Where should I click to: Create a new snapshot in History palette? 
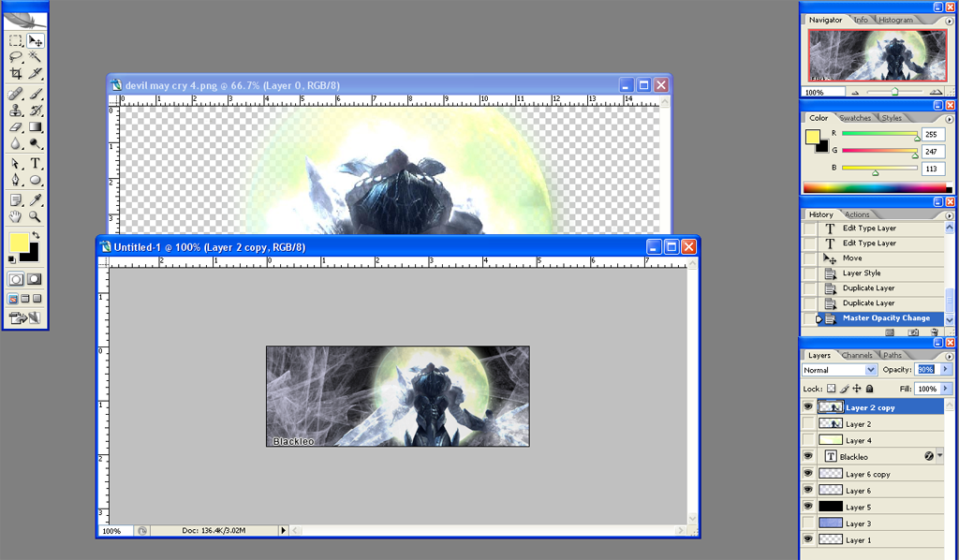(x=912, y=332)
